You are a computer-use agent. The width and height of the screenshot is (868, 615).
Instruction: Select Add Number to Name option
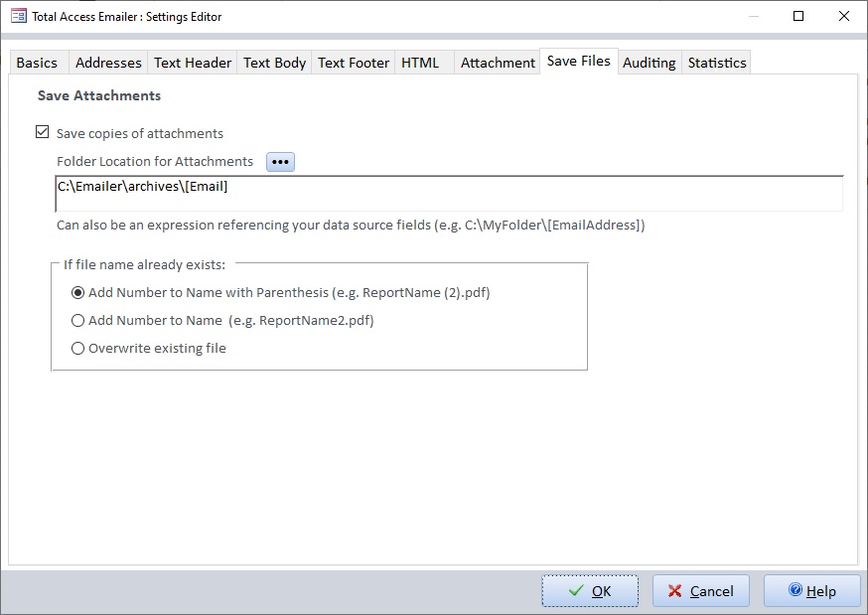pos(78,321)
